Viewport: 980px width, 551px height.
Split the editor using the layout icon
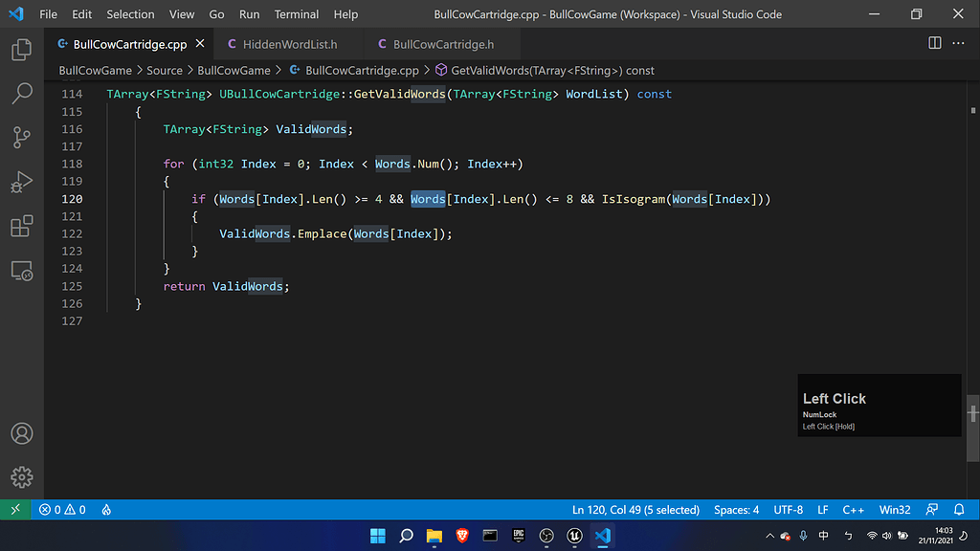pyautogui.click(x=933, y=43)
